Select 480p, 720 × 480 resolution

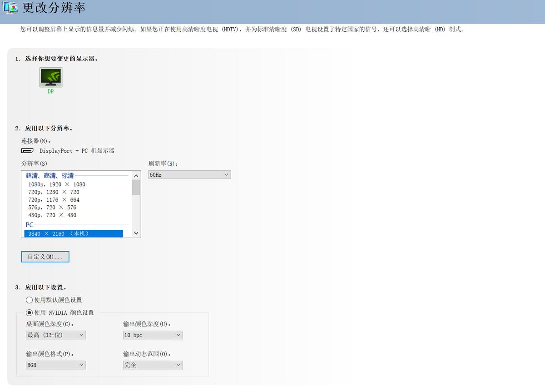point(52,215)
